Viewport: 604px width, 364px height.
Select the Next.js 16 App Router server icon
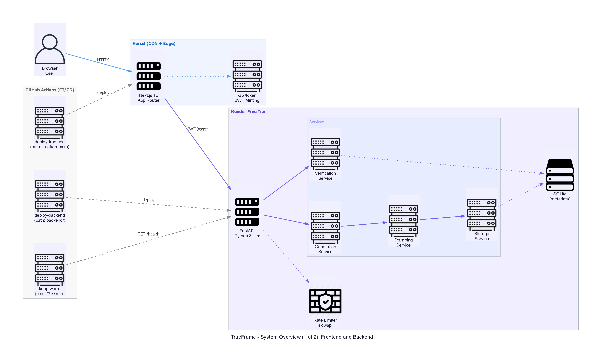[148, 76]
